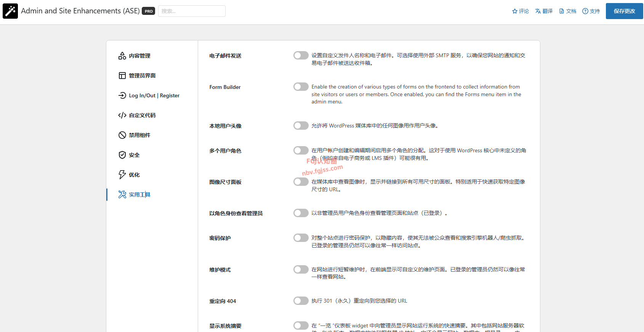Image resolution: width=644 pixels, height=332 pixels.
Task: Toggle 图像尺寸面板 switch
Action: [301, 182]
